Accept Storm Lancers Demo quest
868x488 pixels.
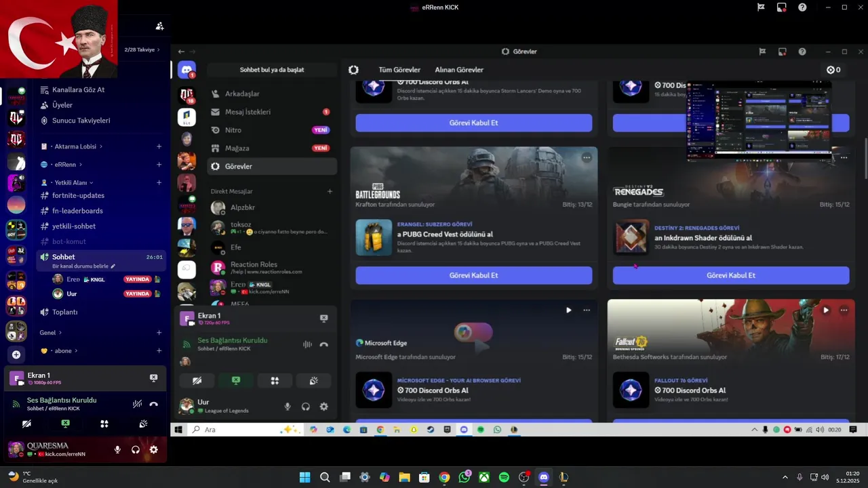[x=473, y=123]
